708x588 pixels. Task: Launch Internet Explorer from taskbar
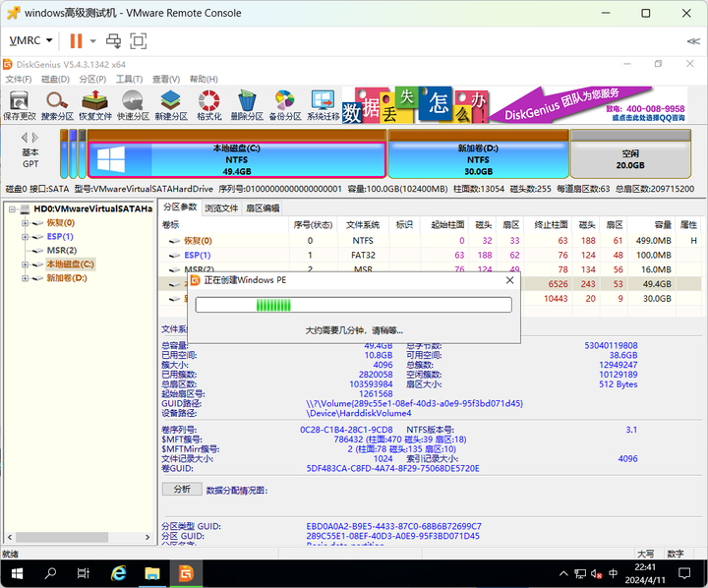(118, 573)
